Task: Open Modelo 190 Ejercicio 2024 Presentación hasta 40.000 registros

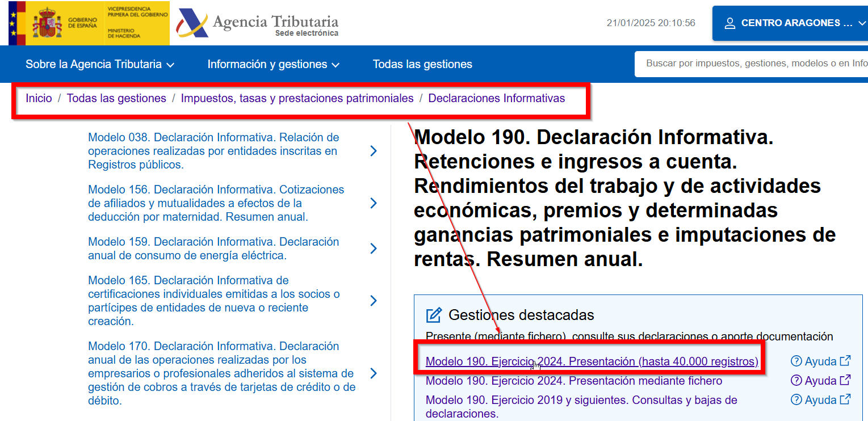Action: click(592, 361)
